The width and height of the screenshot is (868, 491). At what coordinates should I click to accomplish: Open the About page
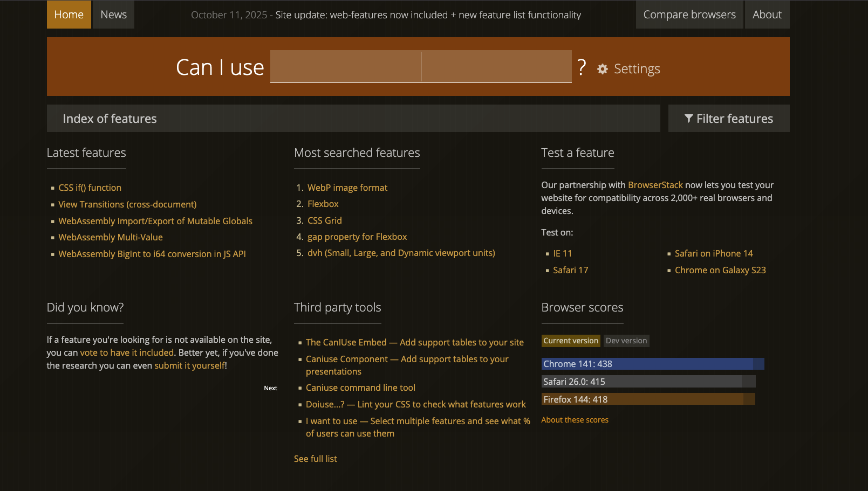coord(767,15)
